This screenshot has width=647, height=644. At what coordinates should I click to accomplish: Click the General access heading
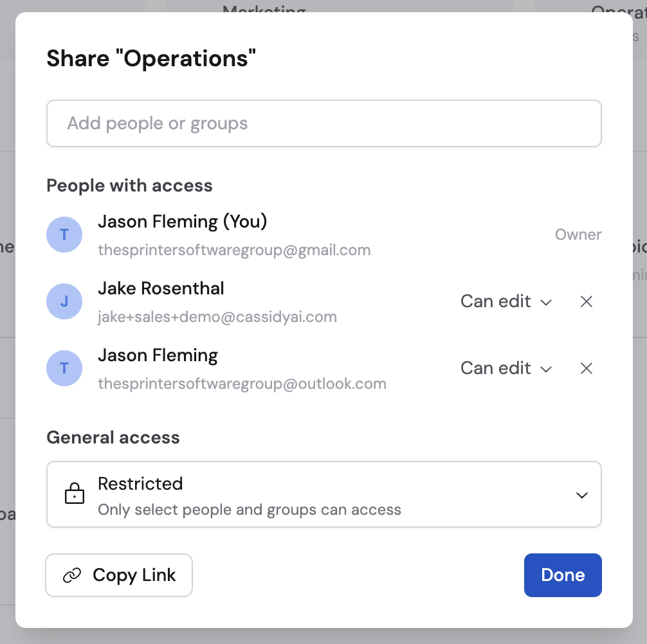pos(113,438)
